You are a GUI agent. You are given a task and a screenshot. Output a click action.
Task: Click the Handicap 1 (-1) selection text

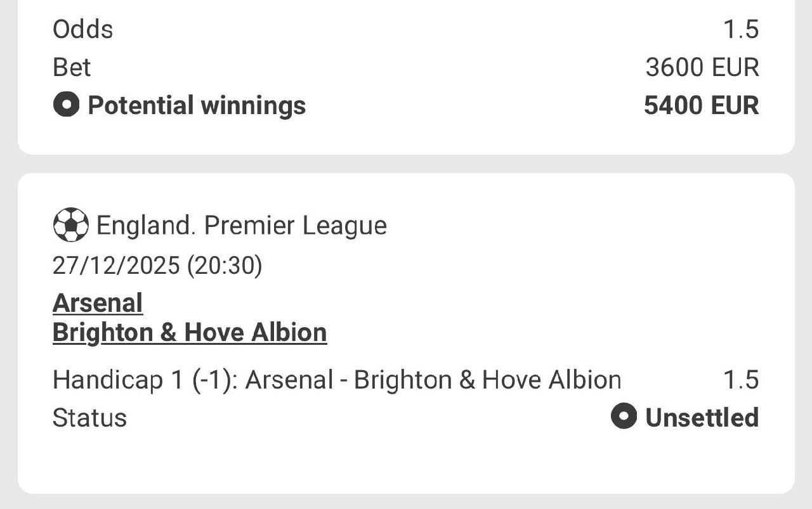(x=337, y=380)
